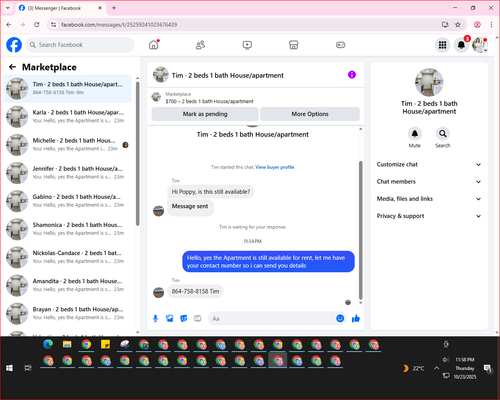Open View buyer profile link
The height and width of the screenshot is (400, 500).
click(x=275, y=167)
